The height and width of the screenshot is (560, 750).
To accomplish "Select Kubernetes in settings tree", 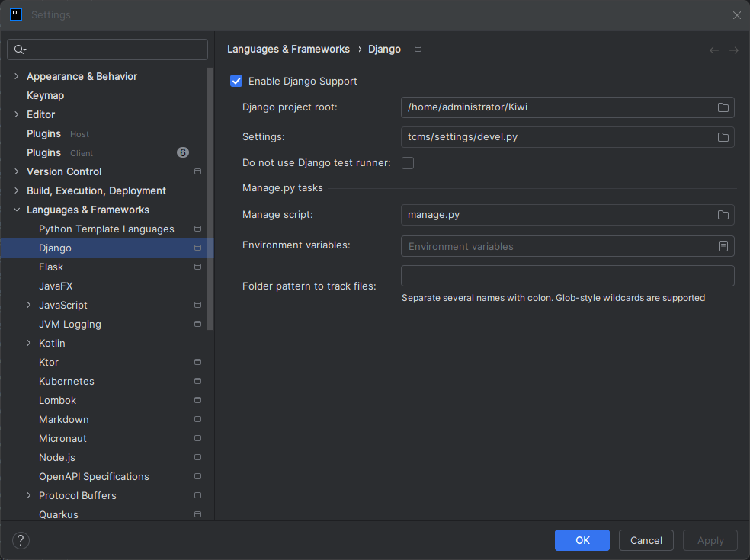I will click(x=66, y=381).
